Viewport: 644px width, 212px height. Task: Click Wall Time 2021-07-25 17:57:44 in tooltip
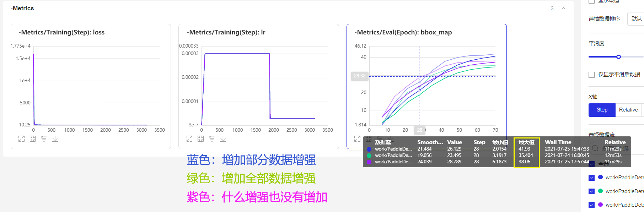[x=567, y=162]
